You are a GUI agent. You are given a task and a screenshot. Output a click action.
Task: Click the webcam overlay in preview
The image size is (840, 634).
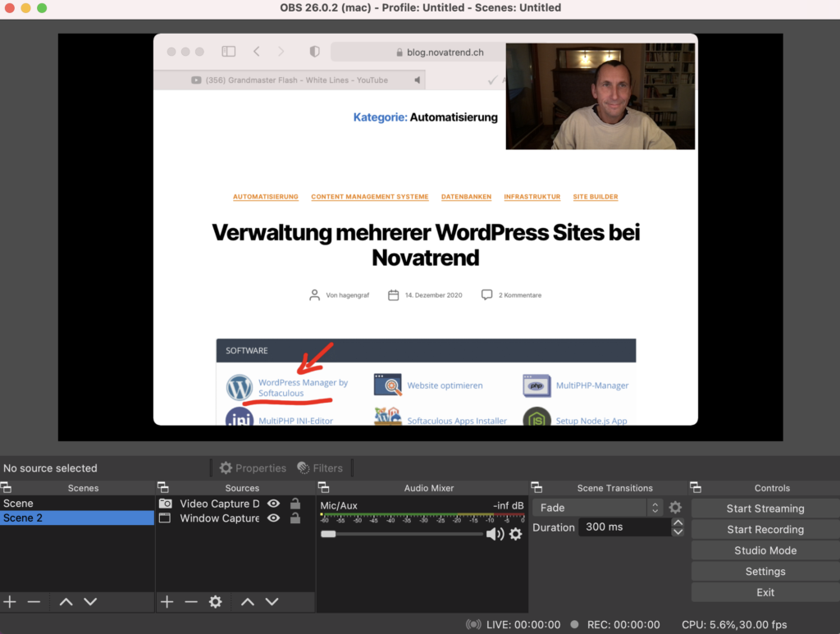click(x=600, y=97)
